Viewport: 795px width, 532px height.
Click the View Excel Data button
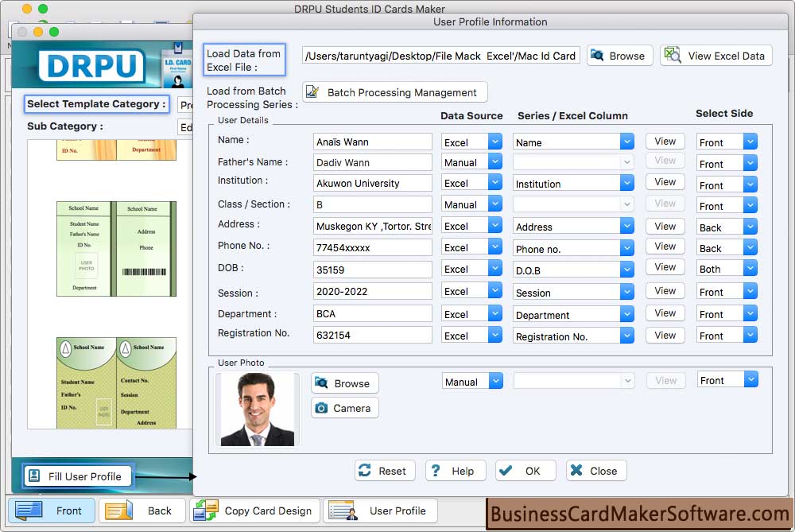click(x=716, y=56)
